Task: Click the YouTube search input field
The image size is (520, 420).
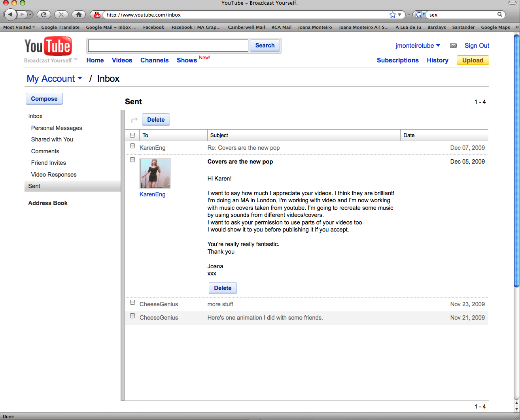Action: (x=168, y=45)
